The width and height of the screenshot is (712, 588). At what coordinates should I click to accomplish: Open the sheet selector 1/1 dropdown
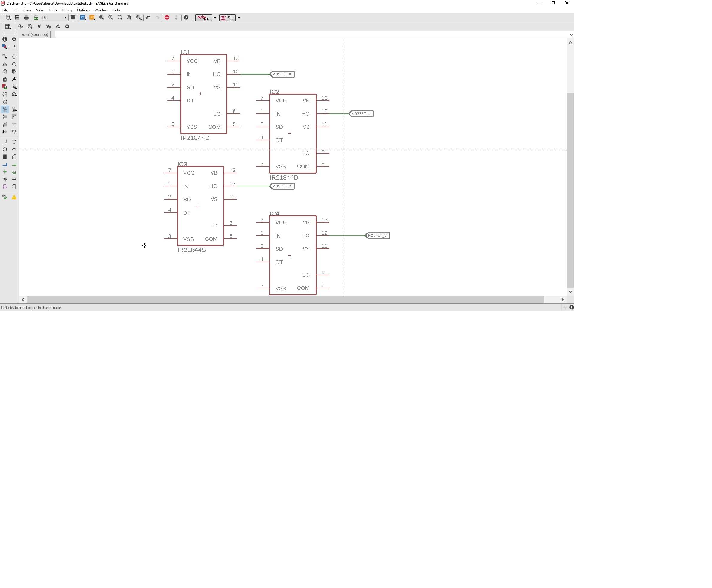click(x=65, y=18)
